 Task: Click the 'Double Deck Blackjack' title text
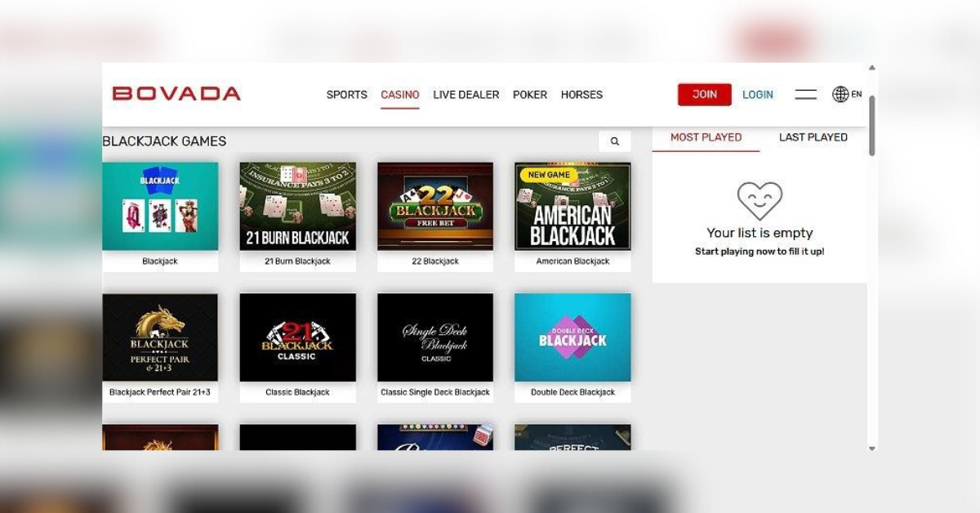[572, 392]
